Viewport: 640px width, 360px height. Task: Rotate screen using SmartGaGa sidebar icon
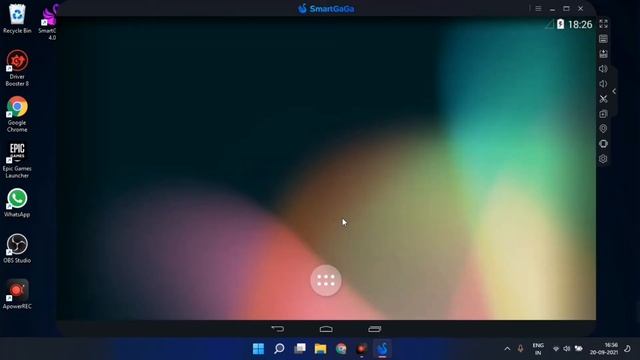tap(603, 144)
